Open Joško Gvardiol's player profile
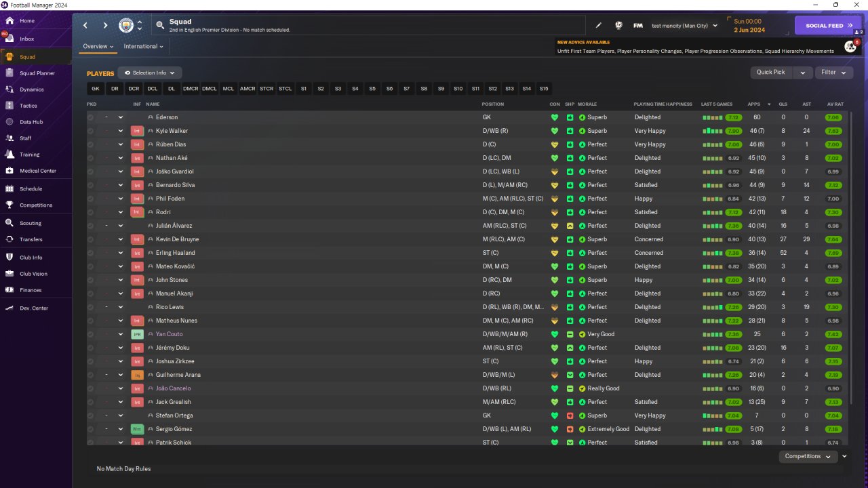 click(x=175, y=171)
